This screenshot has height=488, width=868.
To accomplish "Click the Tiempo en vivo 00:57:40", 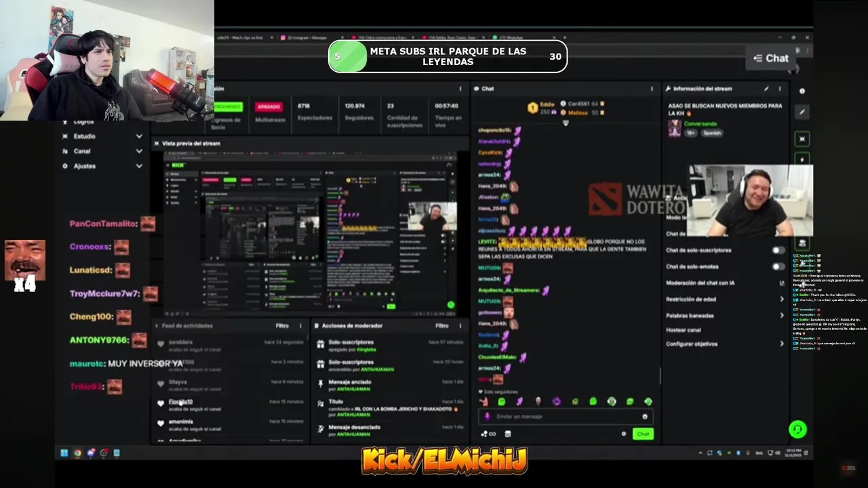I will coord(446,106).
